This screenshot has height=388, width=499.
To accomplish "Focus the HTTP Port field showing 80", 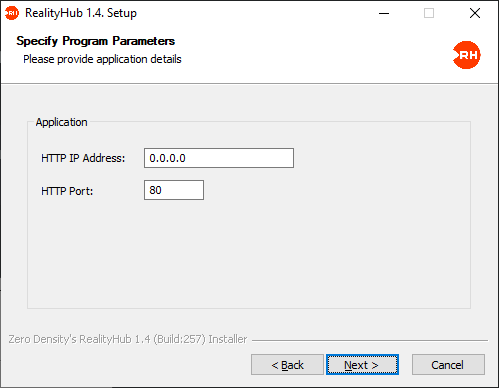I will 174,190.
